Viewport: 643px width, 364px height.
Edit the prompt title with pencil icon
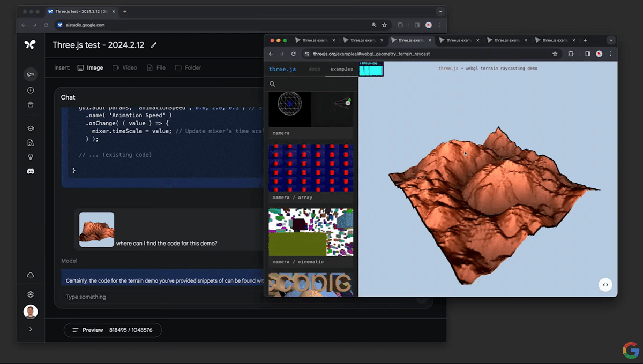(154, 45)
